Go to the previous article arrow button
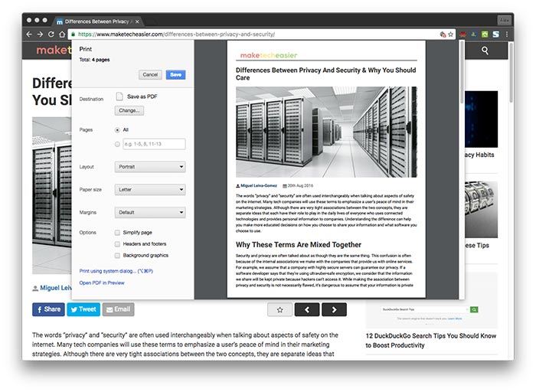Image resolution: width=536 pixels, height=392 pixels. (x=307, y=309)
